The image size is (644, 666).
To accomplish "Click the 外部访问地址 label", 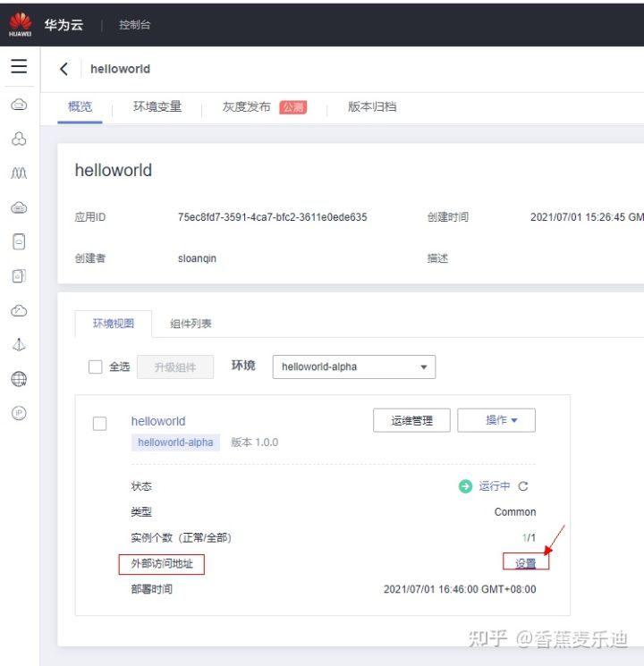I will click(x=162, y=563).
